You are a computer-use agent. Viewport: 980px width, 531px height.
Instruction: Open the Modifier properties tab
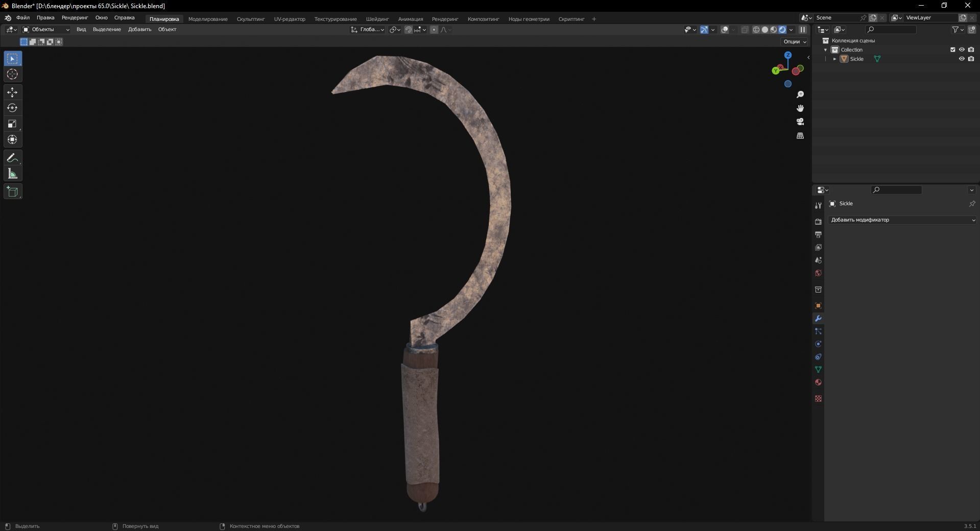(x=818, y=318)
